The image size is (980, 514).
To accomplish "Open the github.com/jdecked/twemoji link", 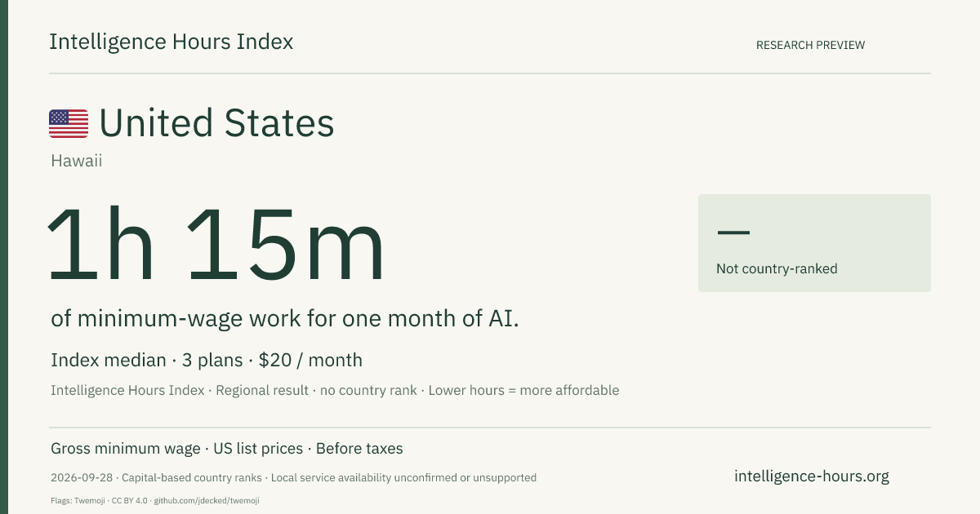I will 207,500.
